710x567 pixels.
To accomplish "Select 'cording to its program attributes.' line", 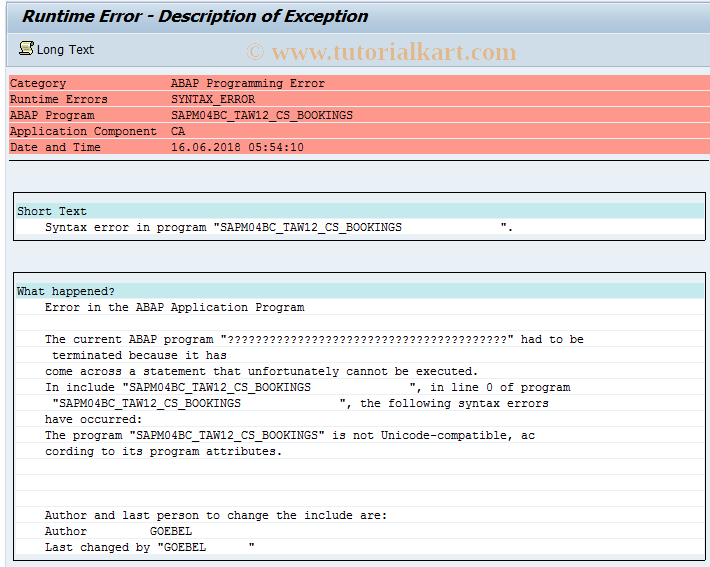I will pyautogui.click(x=163, y=452).
